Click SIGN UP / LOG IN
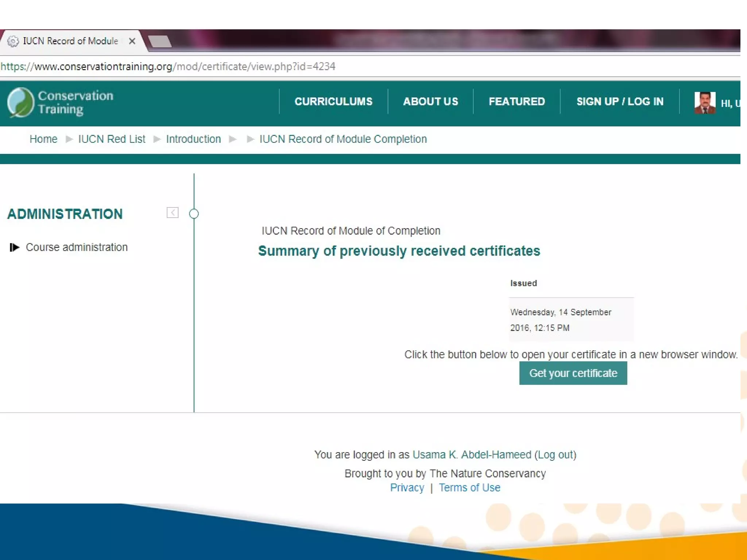 620,101
